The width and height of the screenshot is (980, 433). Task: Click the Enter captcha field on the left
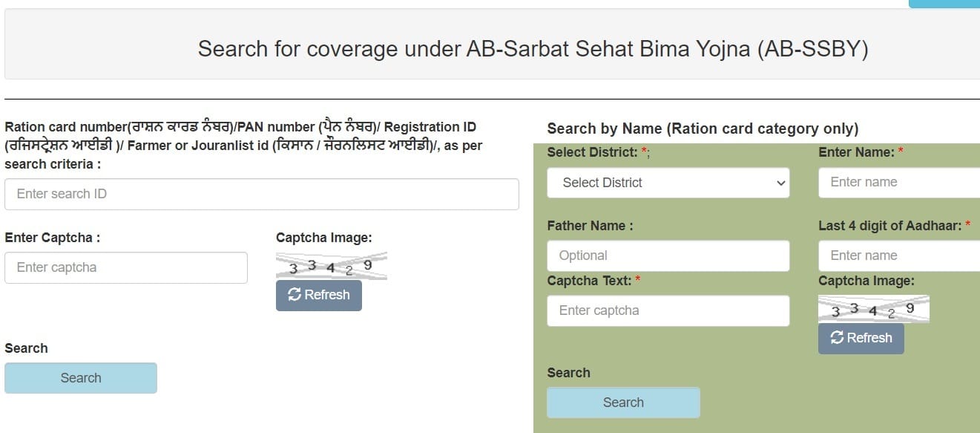[x=126, y=267]
